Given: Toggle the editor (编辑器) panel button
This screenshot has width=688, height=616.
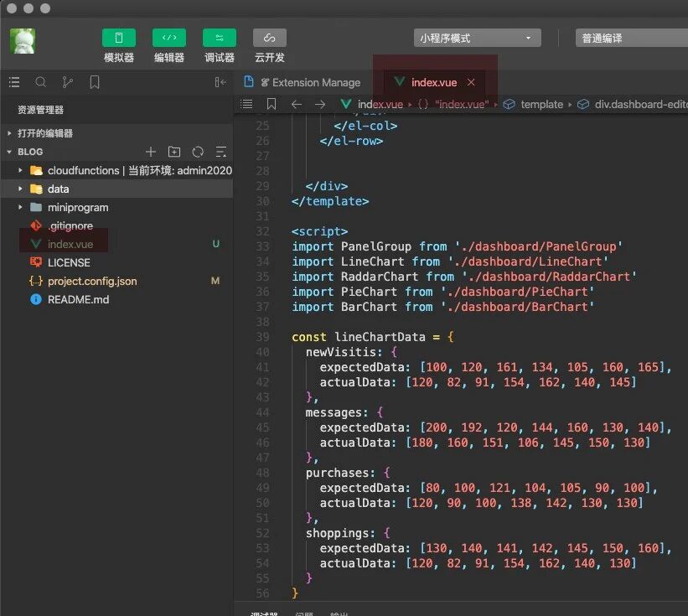Looking at the screenshot, I should click(169, 38).
